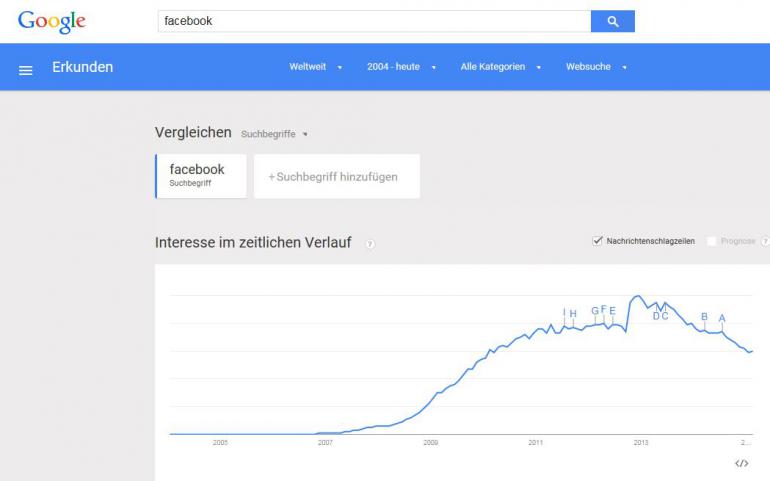Viewport: 770px width, 481px height.
Task: Click the Erkunden menu title
Action: [x=82, y=67]
